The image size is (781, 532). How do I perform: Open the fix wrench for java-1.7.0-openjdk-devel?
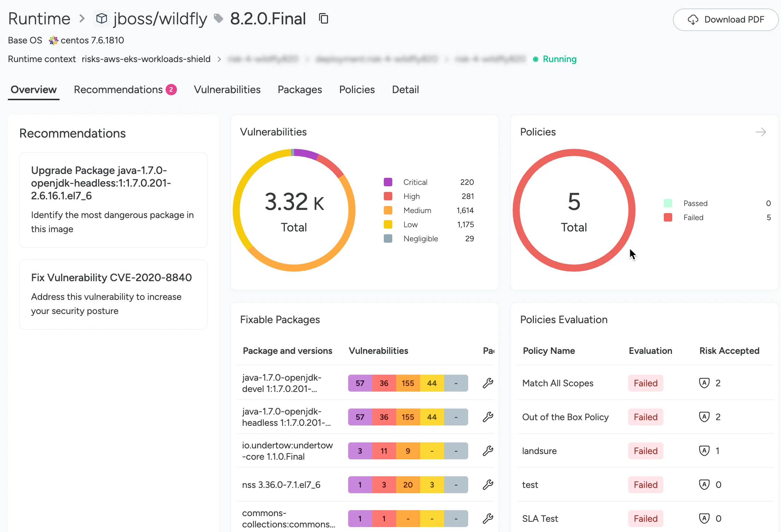488,383
